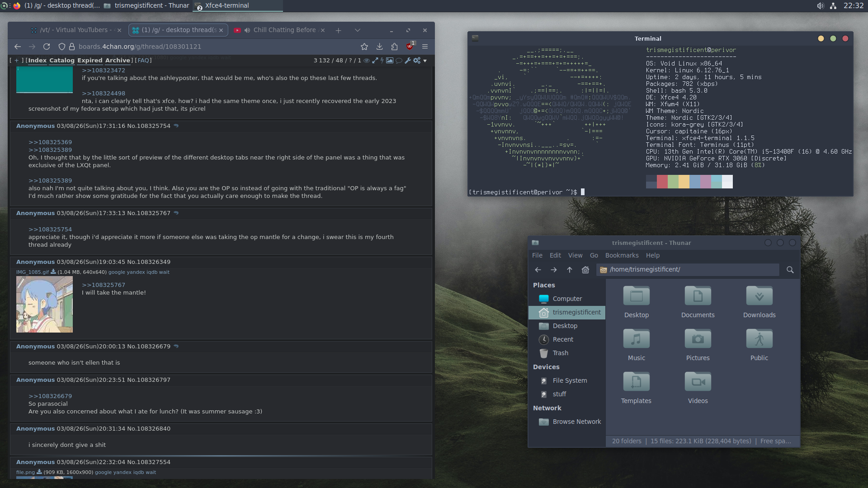Expand the IMG_1085.gif anime thumbnail
Viewport: 868px width, 488px height.
coord(44,305)
